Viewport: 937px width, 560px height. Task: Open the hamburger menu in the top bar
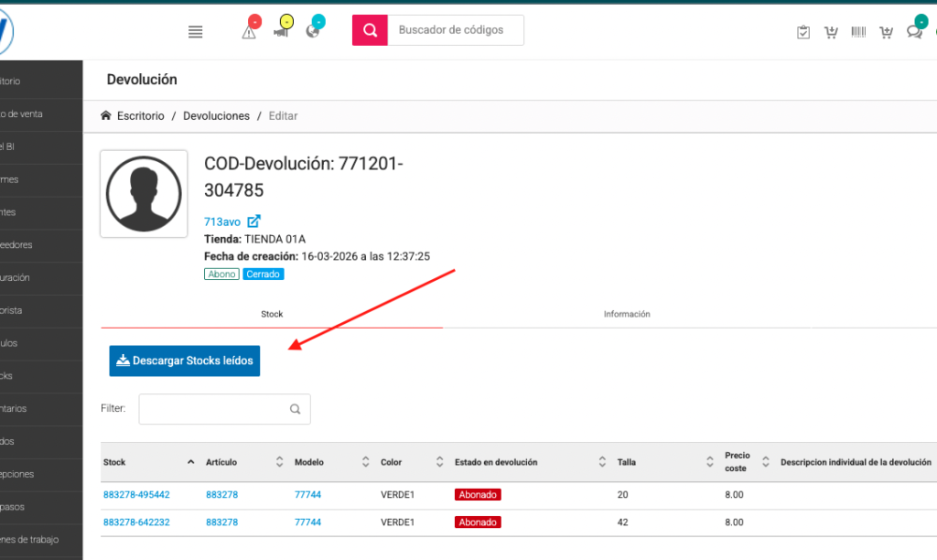pos(195,32)
